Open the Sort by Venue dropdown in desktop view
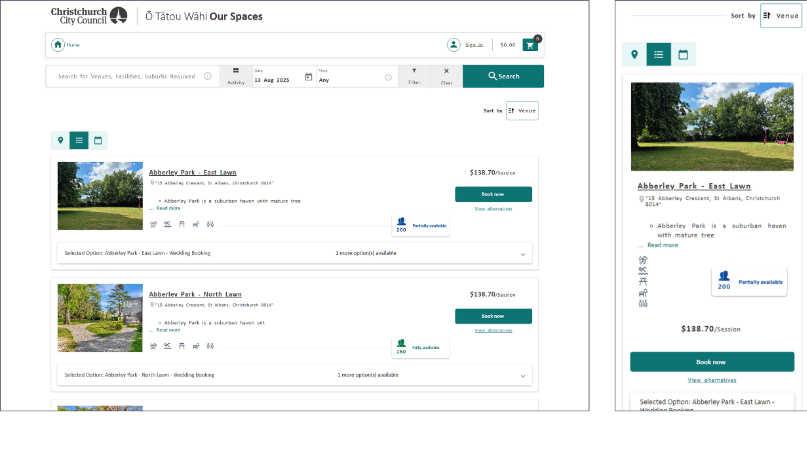 tap(522, 111)
